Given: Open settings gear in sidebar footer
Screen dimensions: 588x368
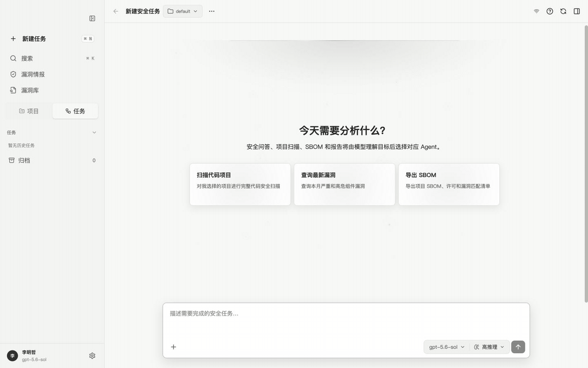Looking at the screenshot, I should click(x=92, y=356).
